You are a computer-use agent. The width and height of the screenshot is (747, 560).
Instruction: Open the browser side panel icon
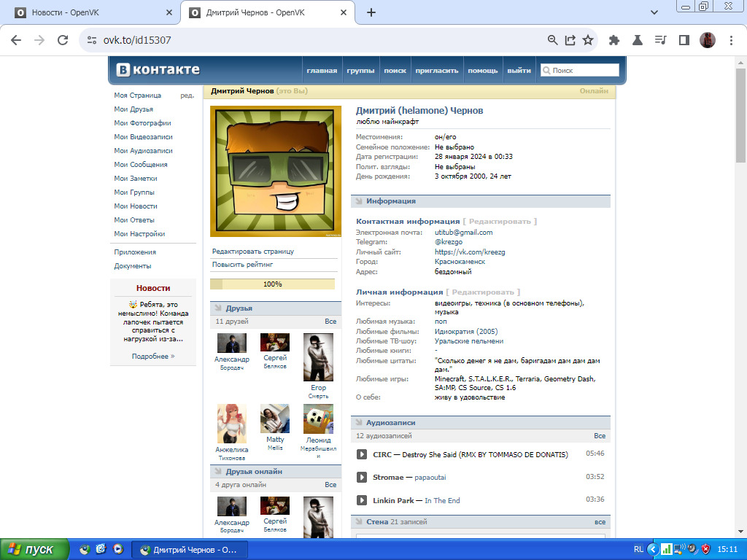point(684,40)
